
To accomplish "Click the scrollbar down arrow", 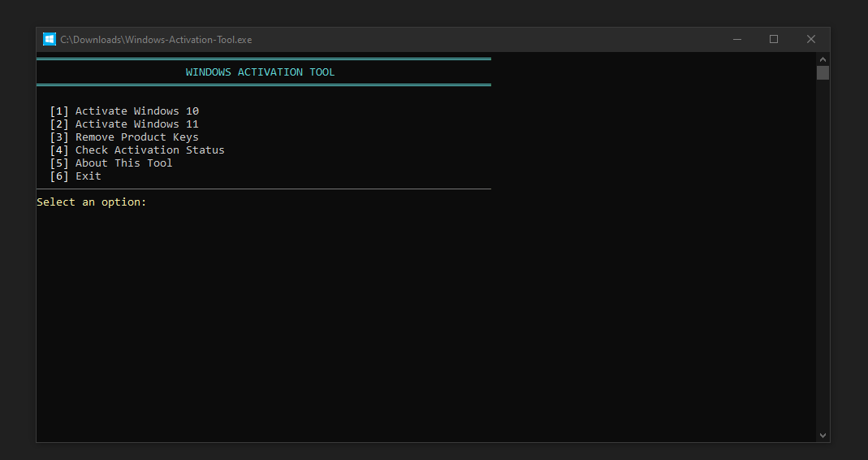I will click(823, 436).
